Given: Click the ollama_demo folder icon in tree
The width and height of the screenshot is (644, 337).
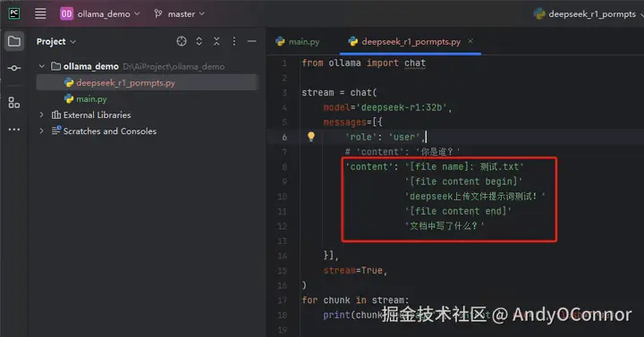Looking at the screenshot, I should (55, 66).
